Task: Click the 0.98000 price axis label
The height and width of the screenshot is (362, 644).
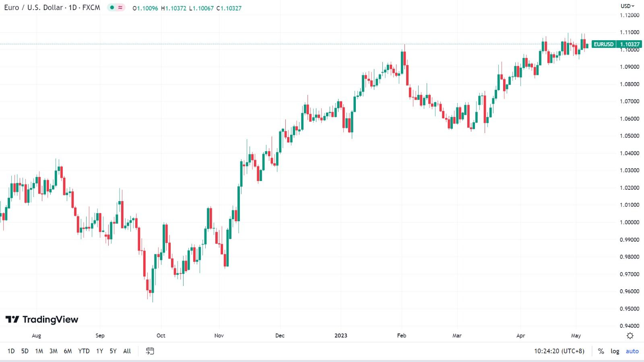Action: point(630,257)
